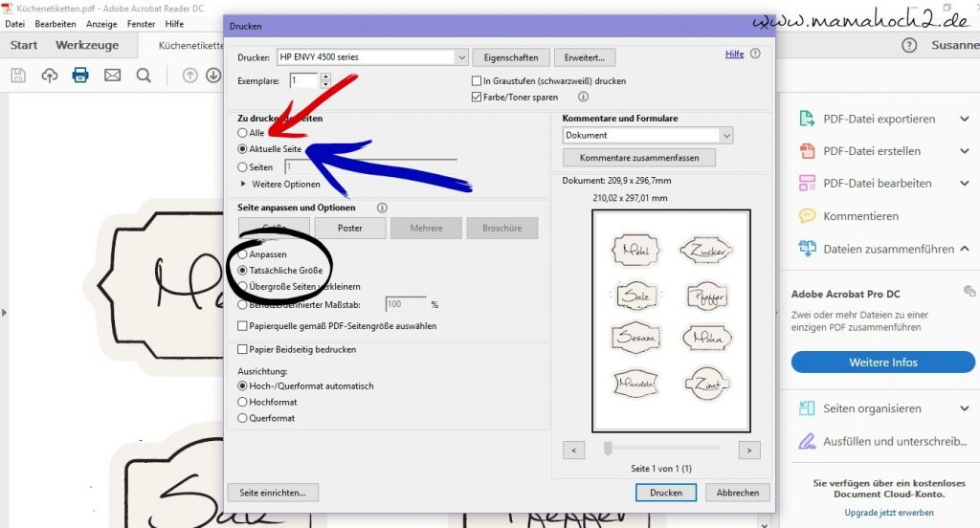Click the Abbrechen button
The height and width of the screenshot is (528, 980).
pos(738,493)
